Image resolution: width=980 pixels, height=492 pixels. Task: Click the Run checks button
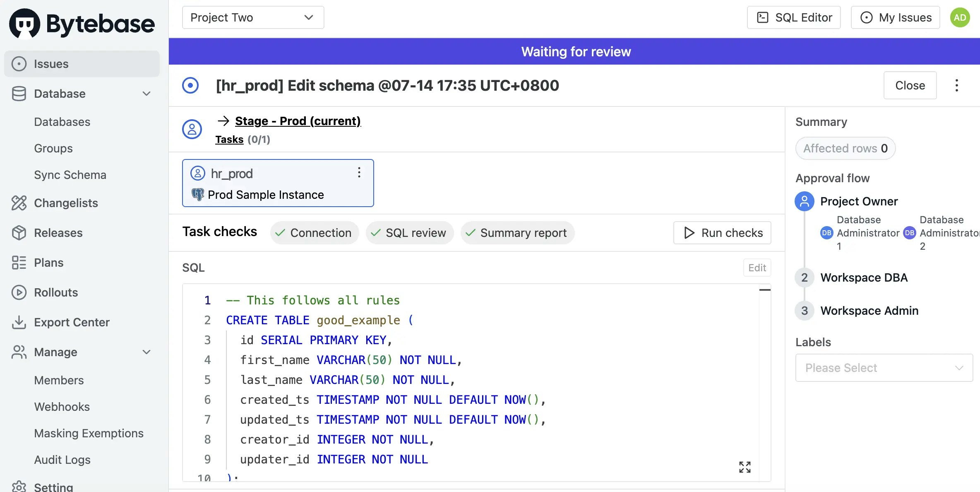click(722, 233)
